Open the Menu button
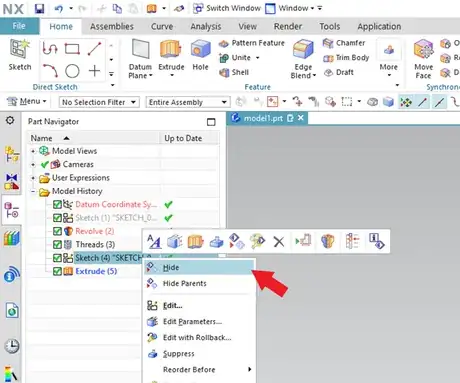This screenshot has height=383, width=460. click(27, 101)
